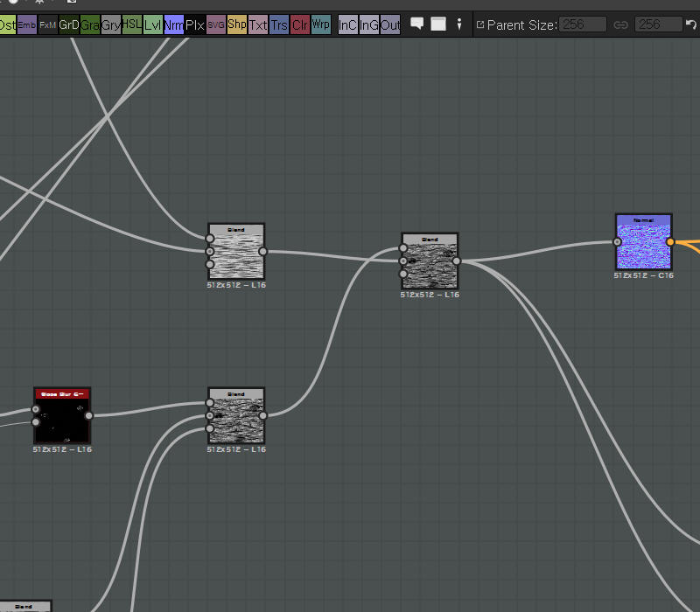This screenshot has width=700, height=612.
Task: Click the pin icon in the toolbar
Action: coord(459,24)
